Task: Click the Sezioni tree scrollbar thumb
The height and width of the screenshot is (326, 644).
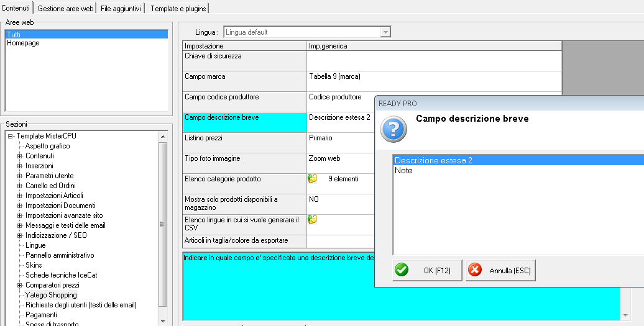Action: 163,224
